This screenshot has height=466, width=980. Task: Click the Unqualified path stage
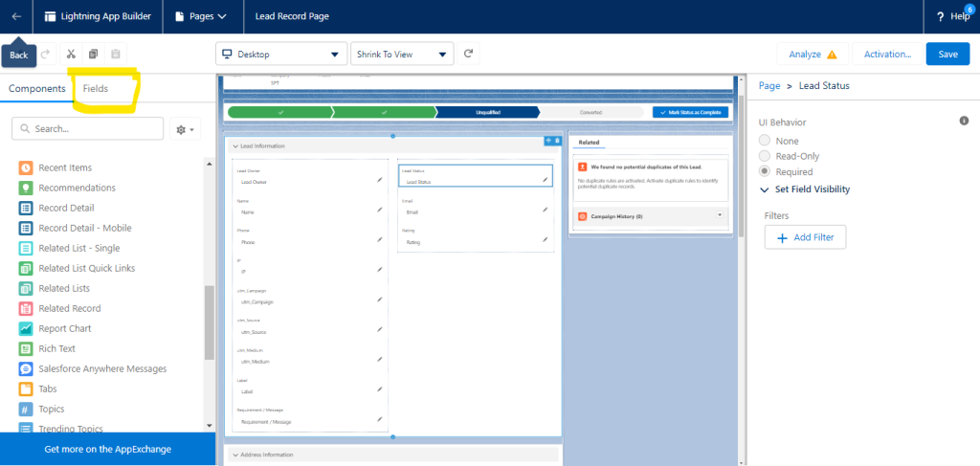pos(487,113)
